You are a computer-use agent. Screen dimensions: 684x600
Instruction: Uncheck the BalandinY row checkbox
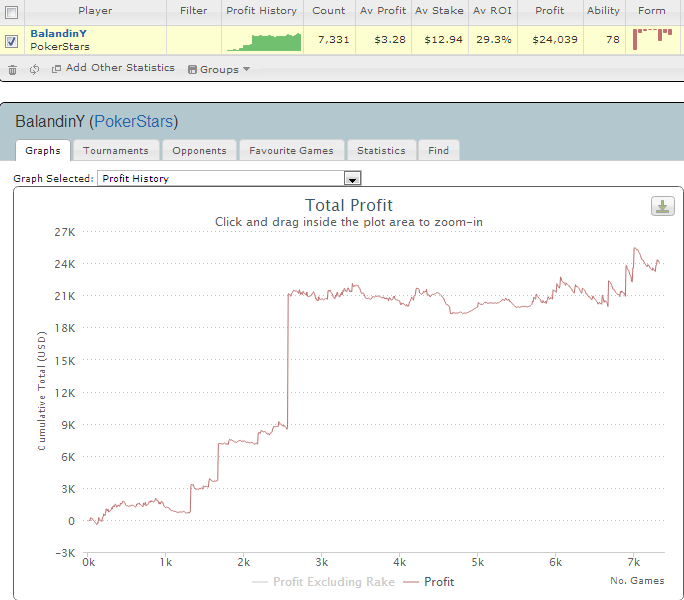(x=11, y=41)
